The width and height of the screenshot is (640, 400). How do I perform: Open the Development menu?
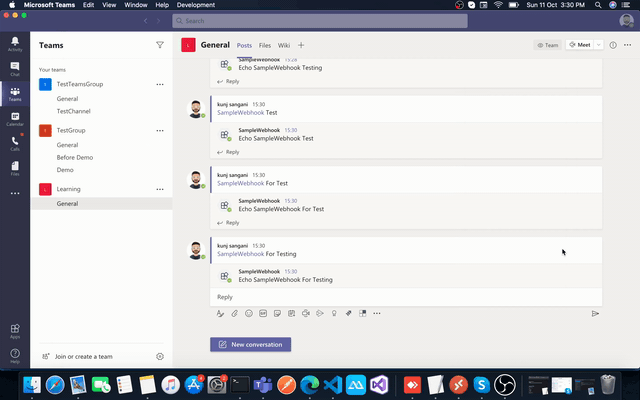(x=196, y=5)
